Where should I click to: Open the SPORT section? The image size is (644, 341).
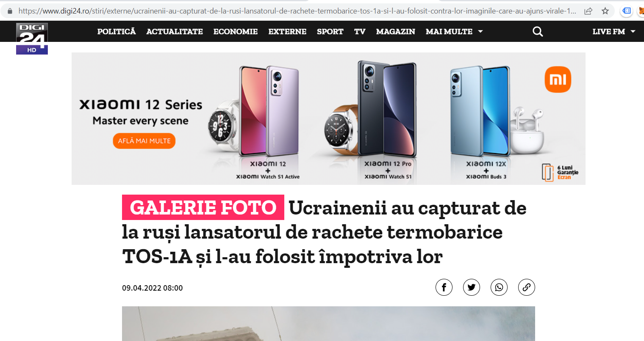(x=330, y=31)
